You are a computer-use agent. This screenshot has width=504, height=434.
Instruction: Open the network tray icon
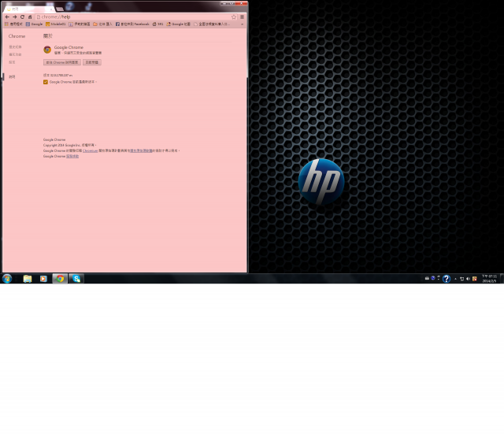coord(462,279)
